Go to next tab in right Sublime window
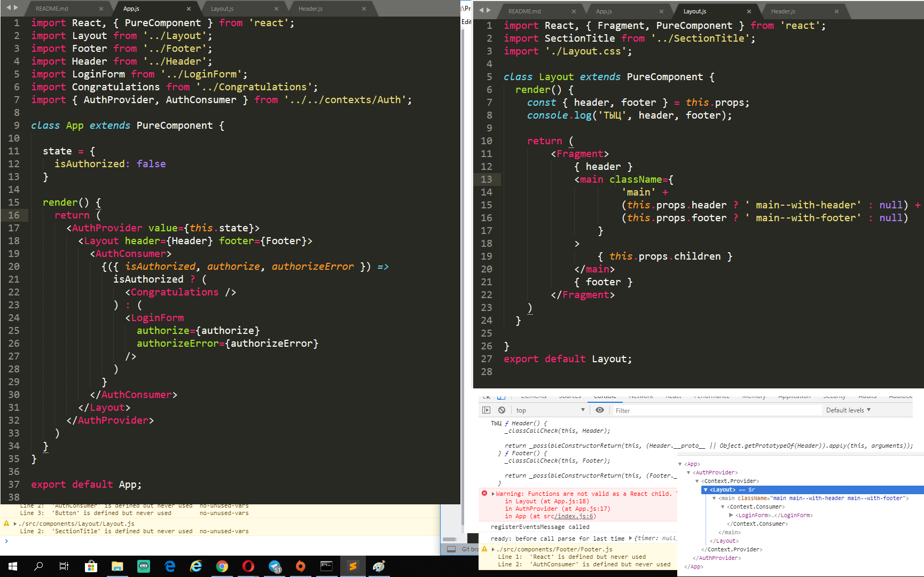924x577 pixels. [x=489, y=10]
